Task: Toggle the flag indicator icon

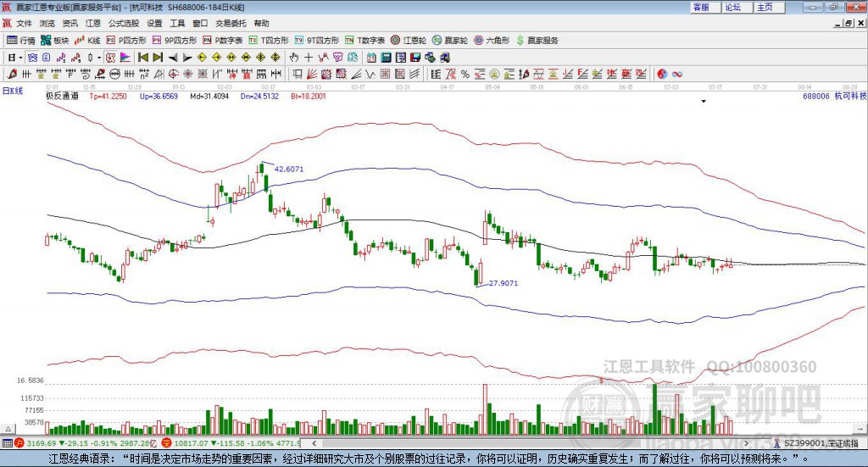Action: tap(125, 58)
